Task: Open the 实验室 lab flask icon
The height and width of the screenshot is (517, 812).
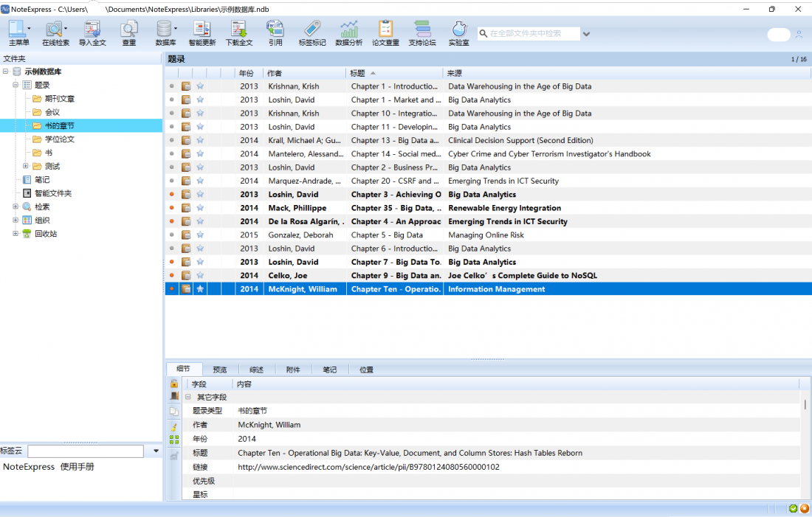Action: tap(459, 33)
